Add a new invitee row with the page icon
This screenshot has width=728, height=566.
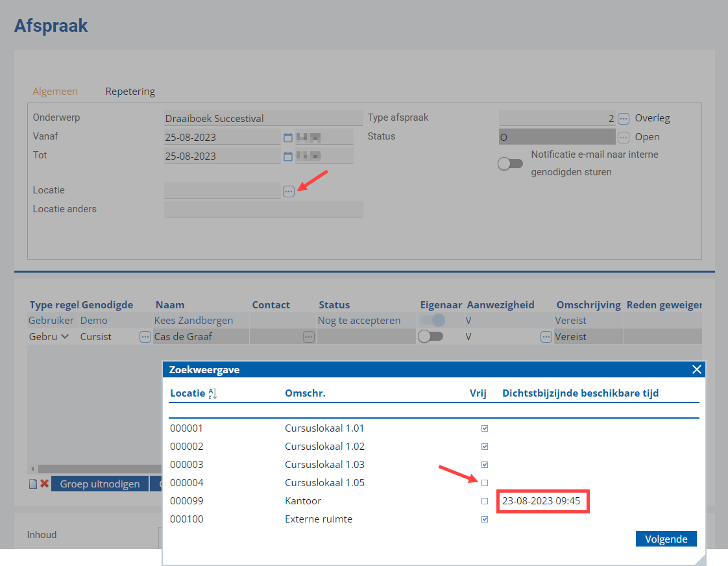(33, 484)
